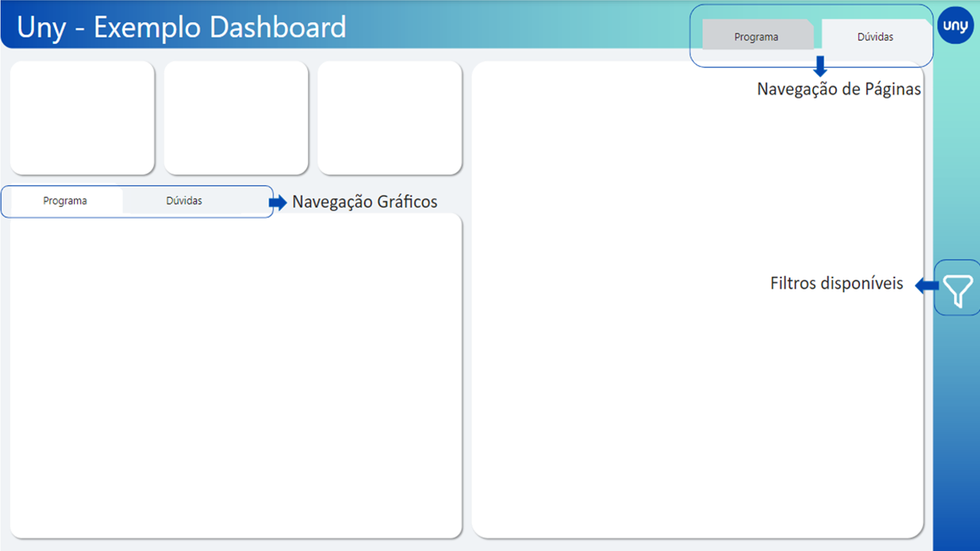
Task: Open the Dúvidas page tab in the header
Action: pyautogui.click(x=875, y=37)
